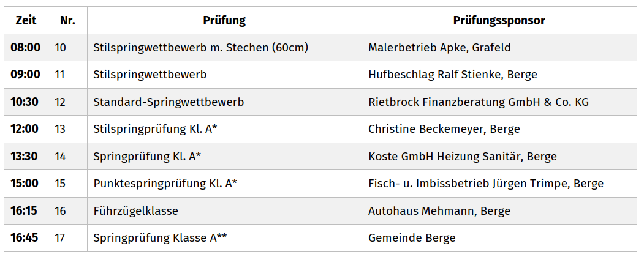This screenshot has width=644, height=257.
Task: Select the 08:00 time cell
Action: click(x=26, y=48)
